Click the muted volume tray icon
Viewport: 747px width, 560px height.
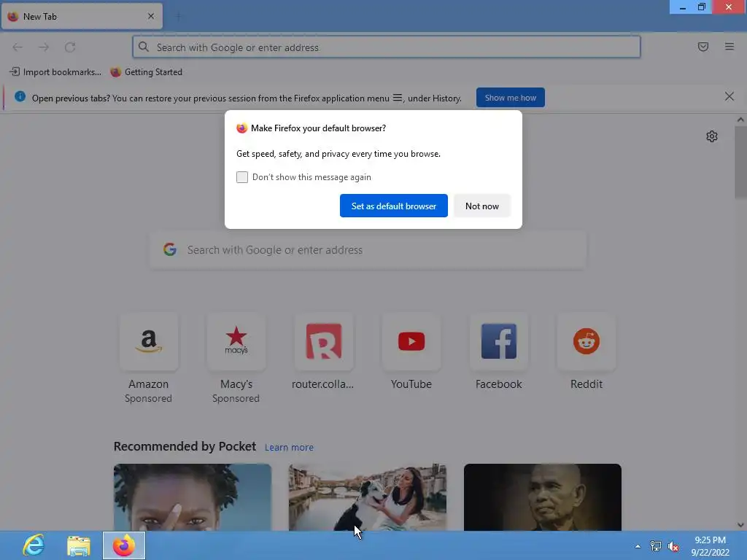[x=673, y=547]
